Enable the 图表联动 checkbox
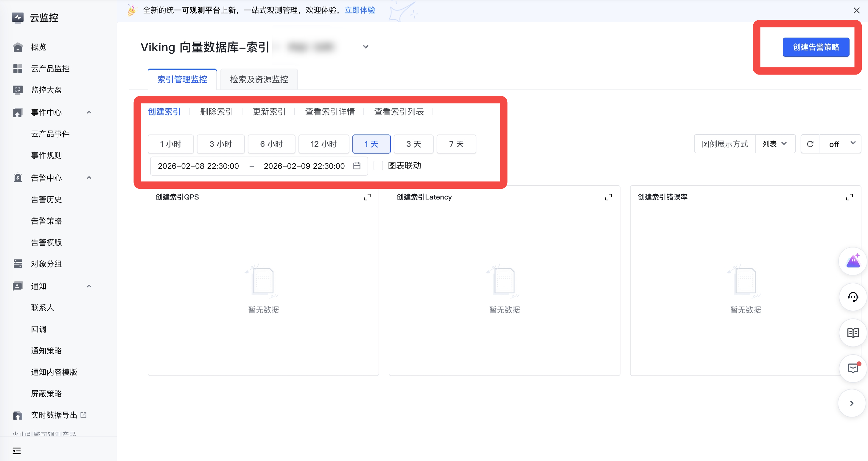The width and height of the screenshot is (868, 461). (378, 165)
